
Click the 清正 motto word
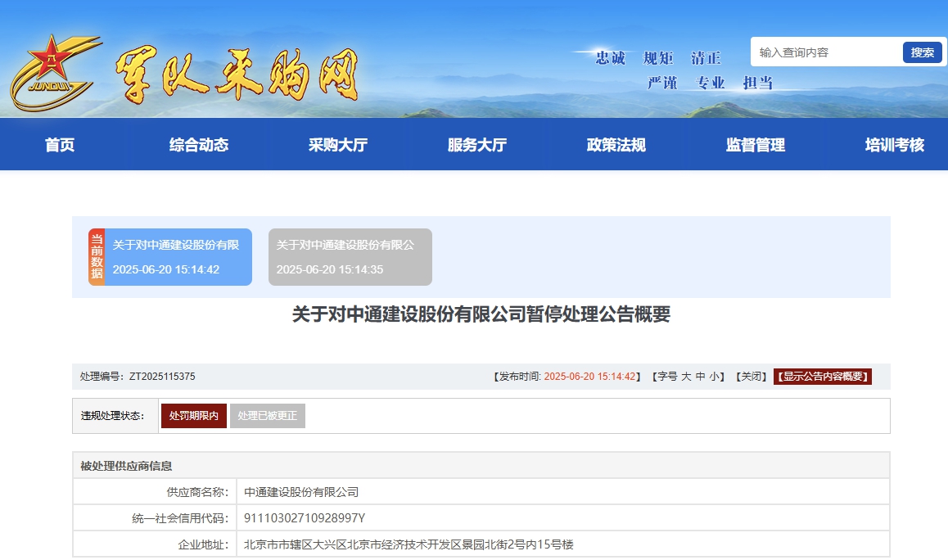pos(706,58)
